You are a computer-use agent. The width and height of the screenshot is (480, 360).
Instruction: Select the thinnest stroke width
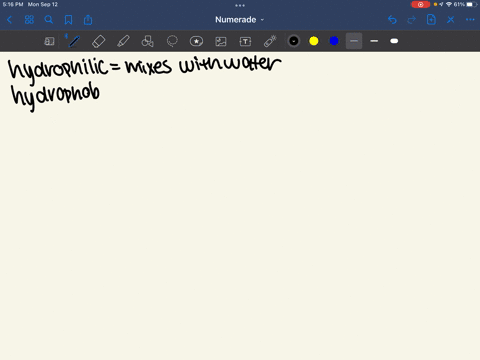pos(354,41)
